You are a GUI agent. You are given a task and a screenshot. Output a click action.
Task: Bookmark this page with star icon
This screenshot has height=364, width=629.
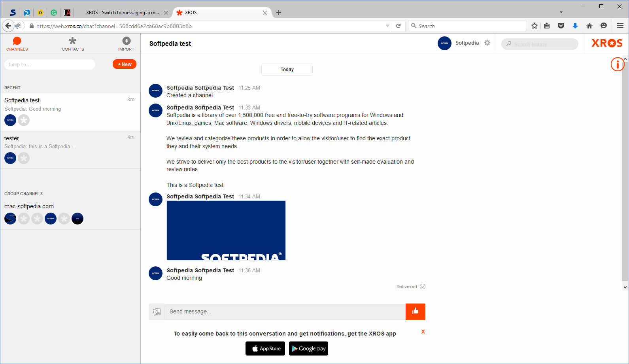(535, 26)
